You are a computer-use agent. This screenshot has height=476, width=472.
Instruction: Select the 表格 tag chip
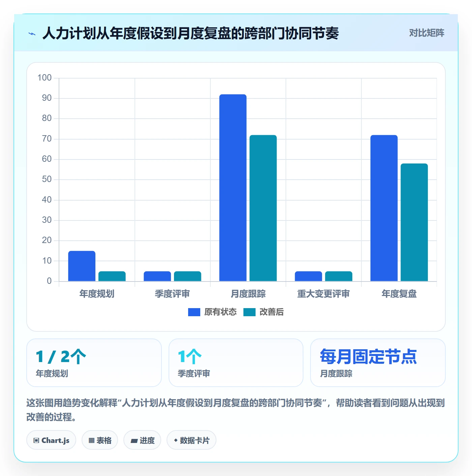100,440
